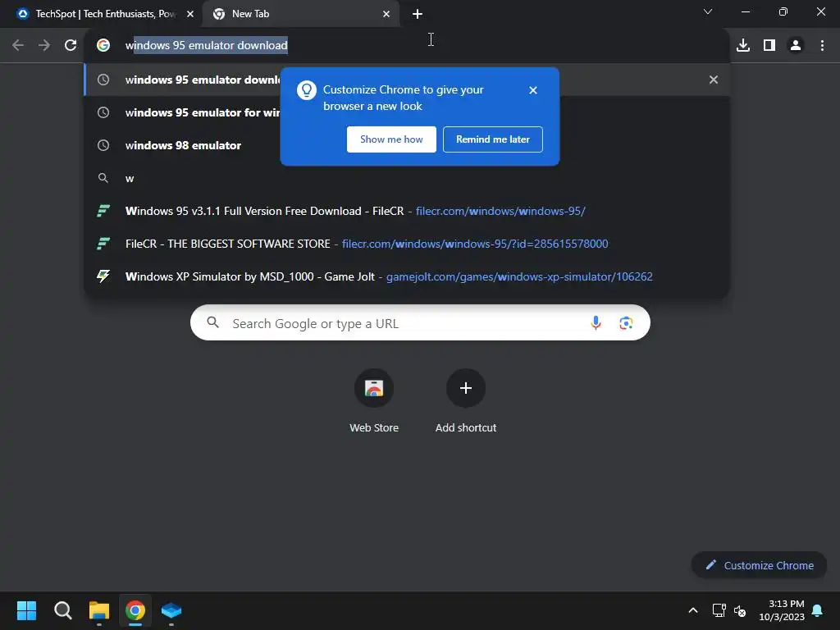The image size is (840, 630).
Task: Click in the address bar text
Action: pyautogui.click(x=206, y=46)
